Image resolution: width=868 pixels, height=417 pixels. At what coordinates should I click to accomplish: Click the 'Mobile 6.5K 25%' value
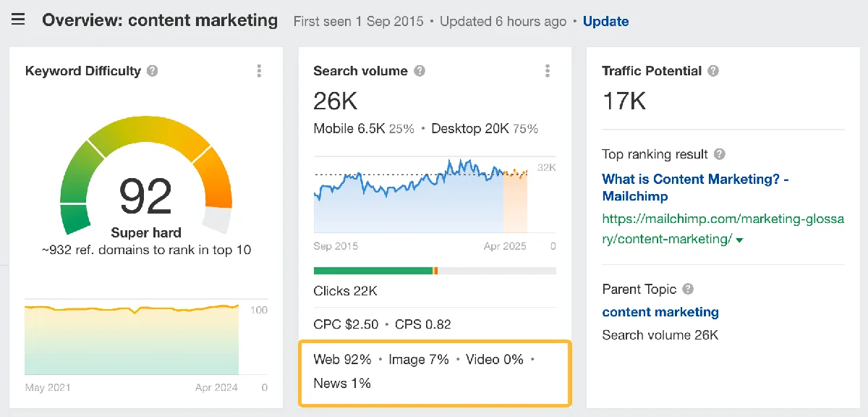point(364,129)
